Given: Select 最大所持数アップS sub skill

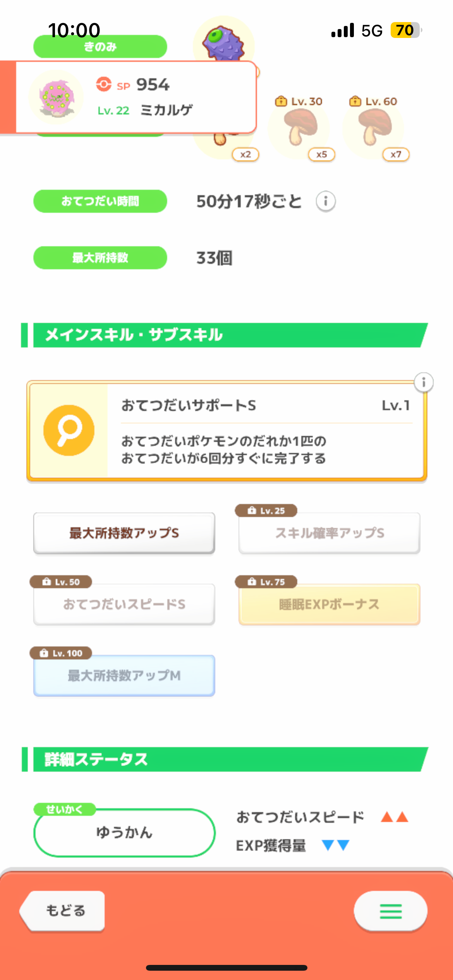Looking at the screenshot, I should pyautogui.click(x=124, y=533).
